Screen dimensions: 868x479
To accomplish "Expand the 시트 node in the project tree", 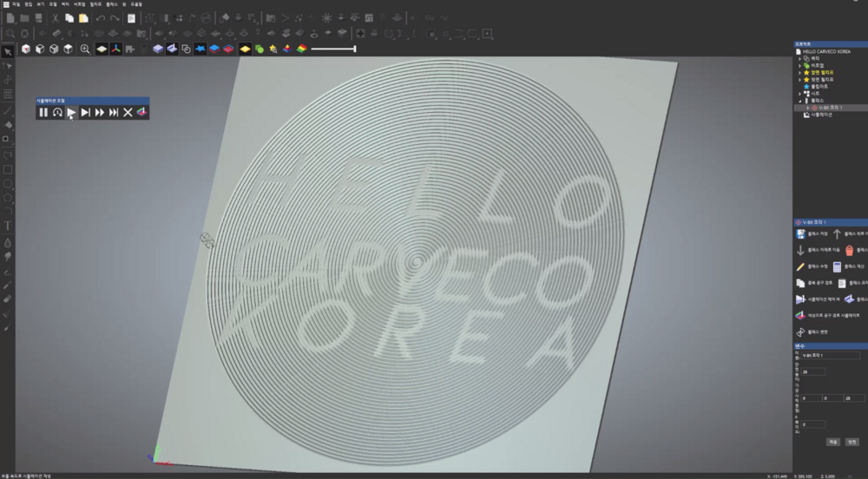I will [x=799, y=94].
